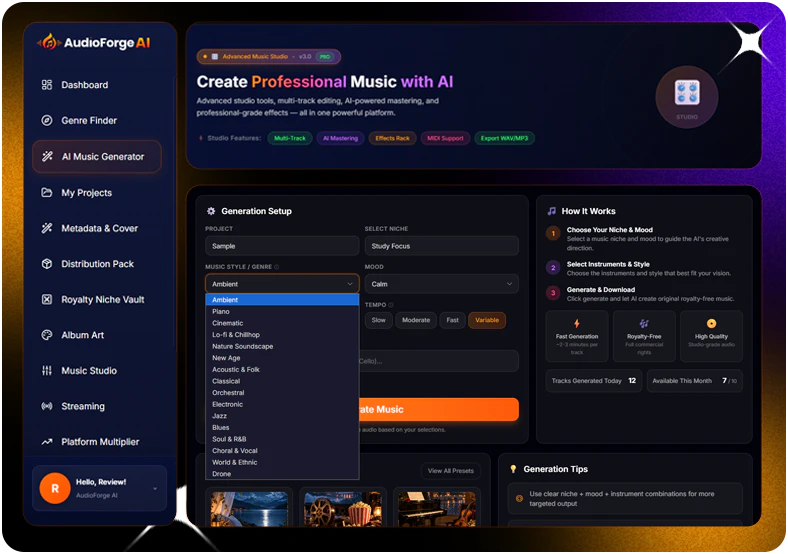Click the Effects Rack feature tag
The width and height of the screenshot is (788, 554).
(392, 138)
